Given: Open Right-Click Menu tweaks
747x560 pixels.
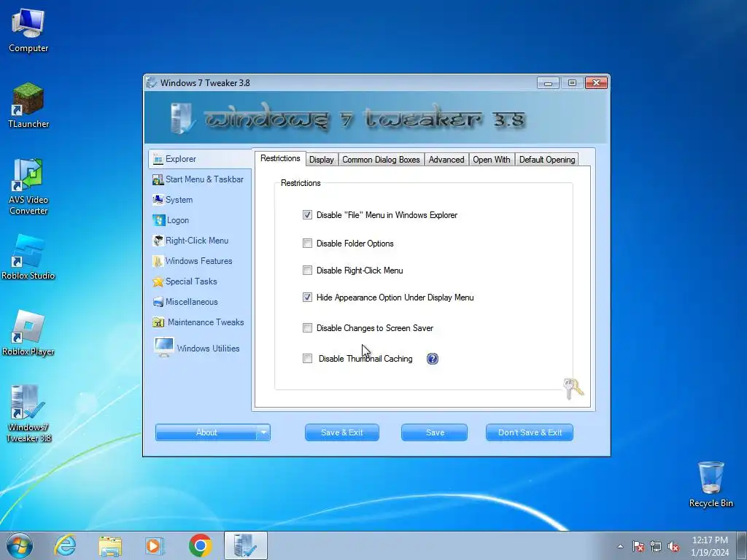Looking at the screenshot, I should [x=190, y=241].
